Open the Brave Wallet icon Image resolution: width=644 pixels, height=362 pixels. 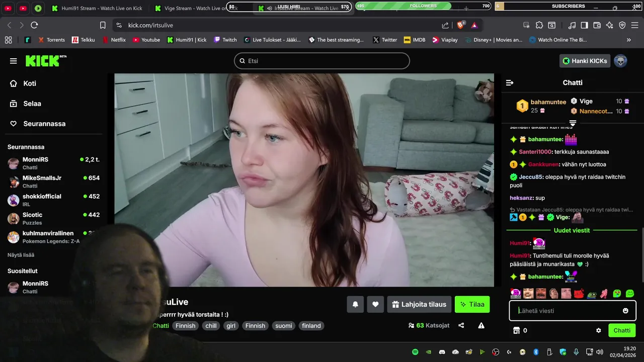597,25
